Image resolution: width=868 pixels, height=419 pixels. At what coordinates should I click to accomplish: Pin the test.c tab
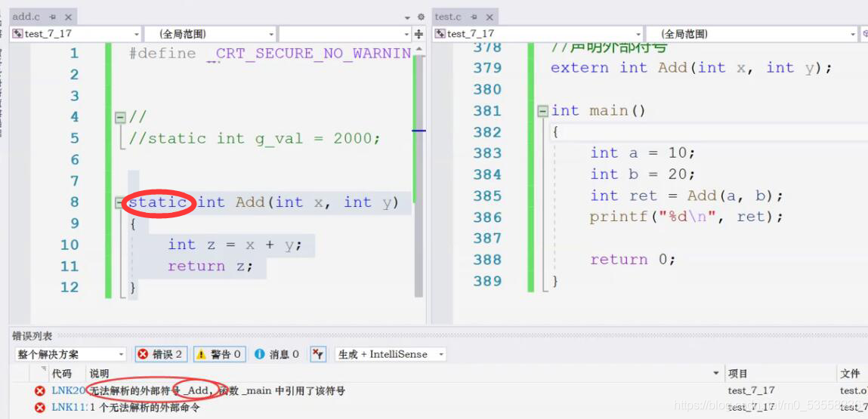(474, 17)
